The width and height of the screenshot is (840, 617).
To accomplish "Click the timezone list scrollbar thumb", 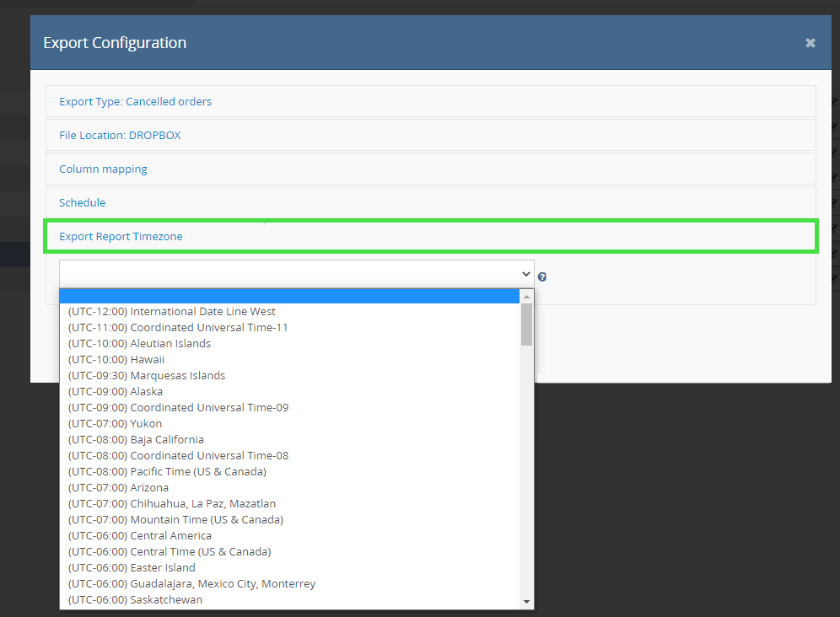I will click(x=527, y=325).
